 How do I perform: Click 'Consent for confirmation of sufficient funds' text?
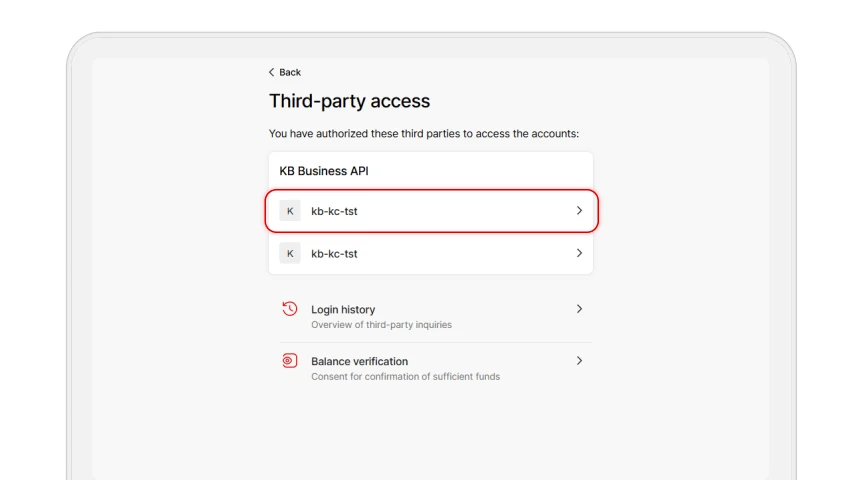[406, 376]
